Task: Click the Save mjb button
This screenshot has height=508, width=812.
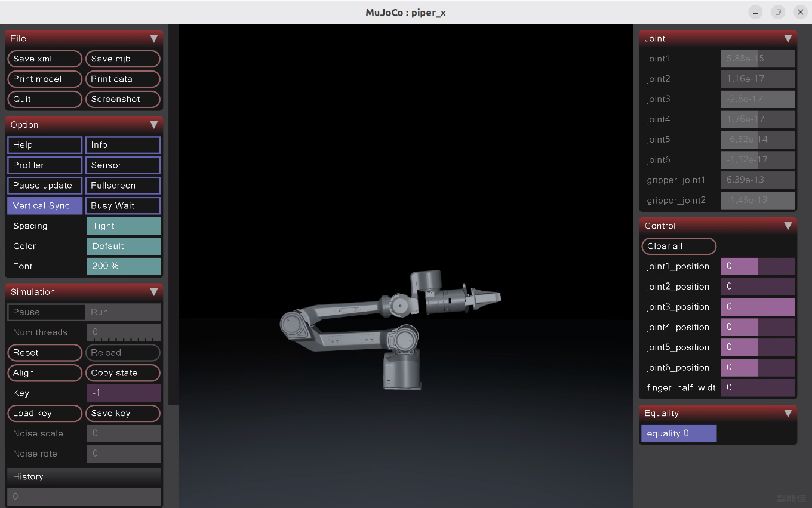Action: (123, 59)
